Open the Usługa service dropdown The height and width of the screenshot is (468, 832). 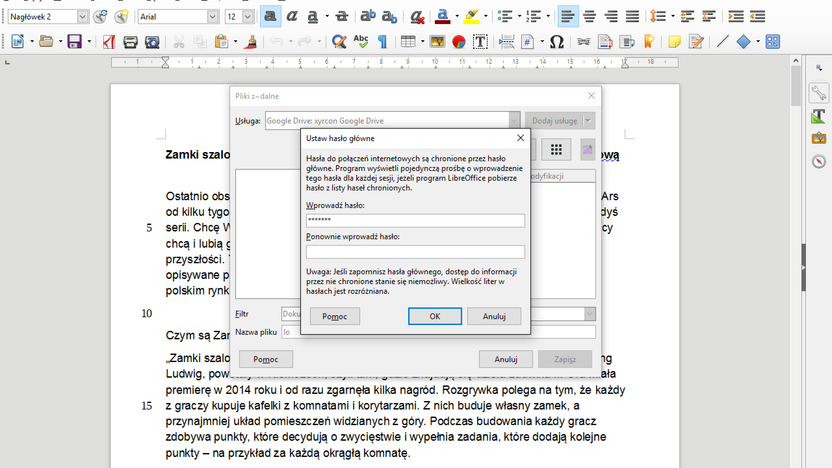point(514,121)
